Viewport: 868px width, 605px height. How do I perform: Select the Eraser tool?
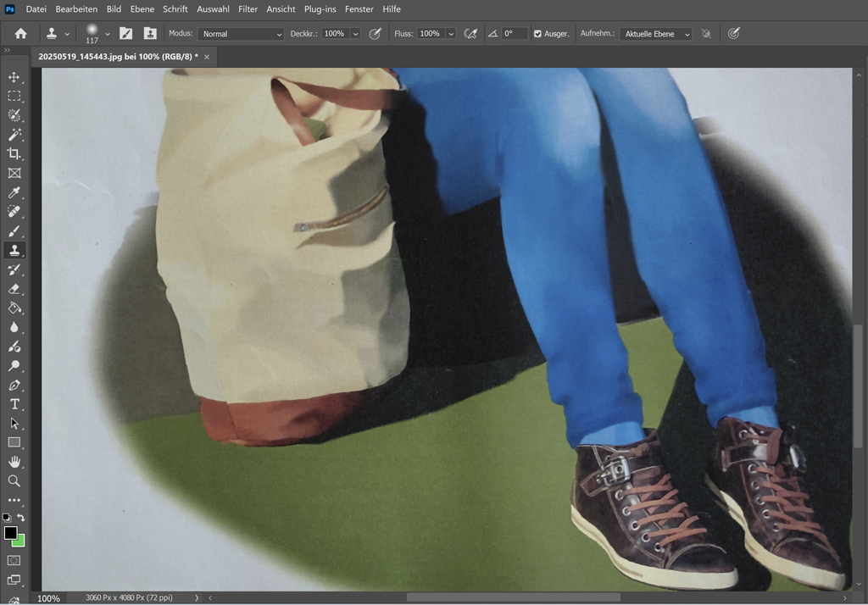click(14, 289)
